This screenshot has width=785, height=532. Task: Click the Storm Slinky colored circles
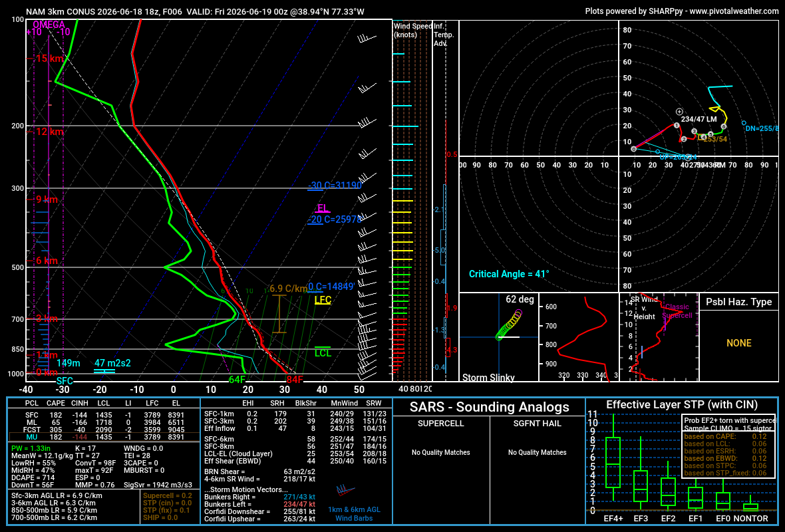click(509, 325)
